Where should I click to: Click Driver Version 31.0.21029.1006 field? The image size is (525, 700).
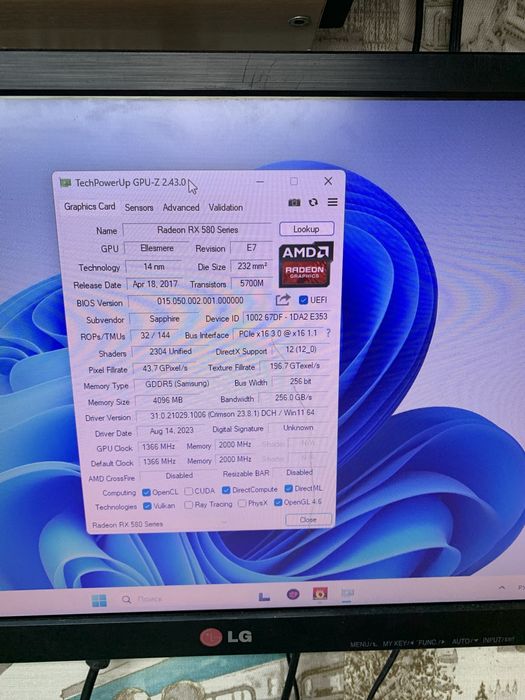point(232,414)
